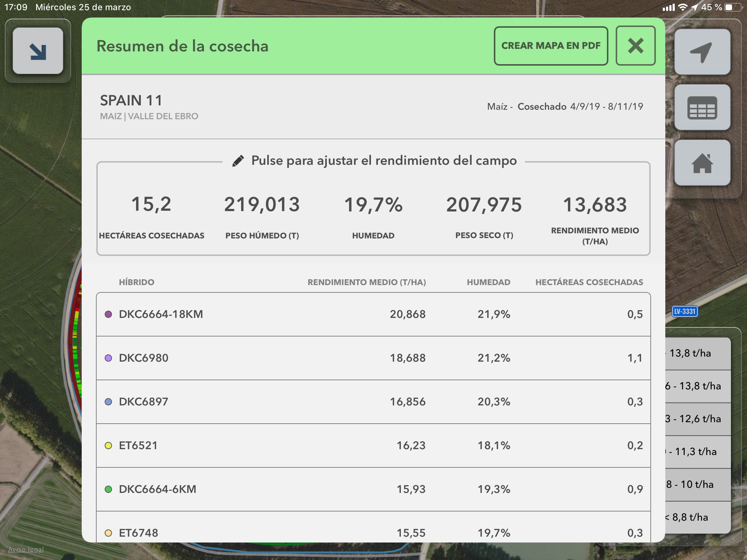Tap MAIZ | VALLE DEL EBRO subtitle
The width and height of the screenshot is (747, 560).
149,116
